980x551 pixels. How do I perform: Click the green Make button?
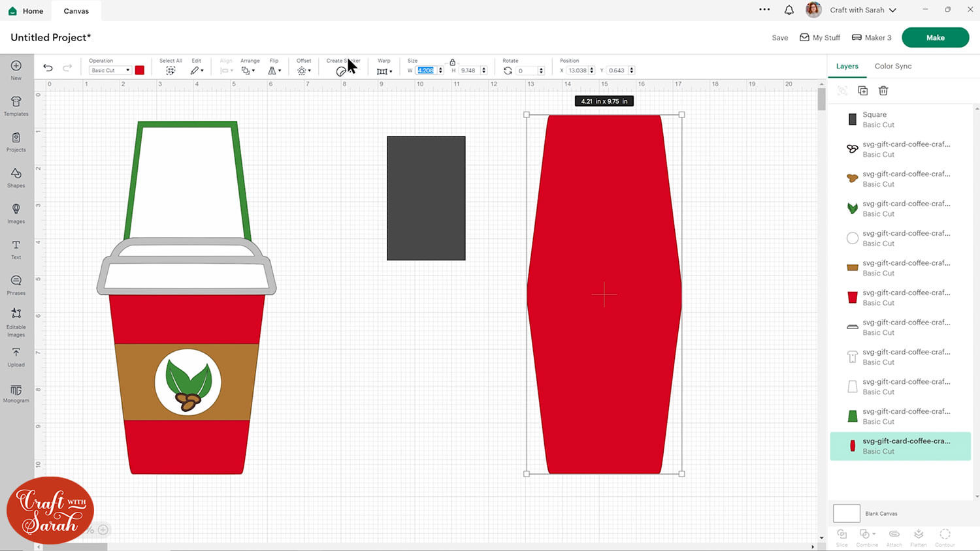click(x=935, y=37)
